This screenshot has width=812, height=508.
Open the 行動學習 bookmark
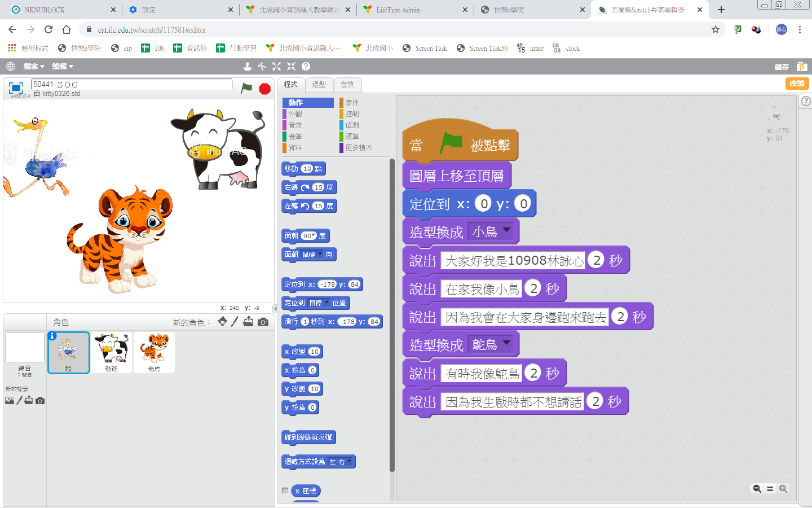(x=236, y=49)
